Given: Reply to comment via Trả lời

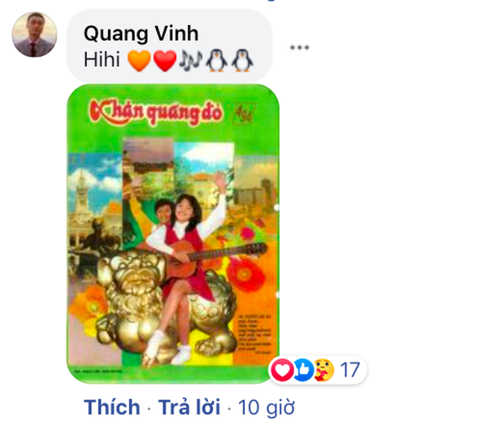Looking at the screenshot, I should (189, 407).
